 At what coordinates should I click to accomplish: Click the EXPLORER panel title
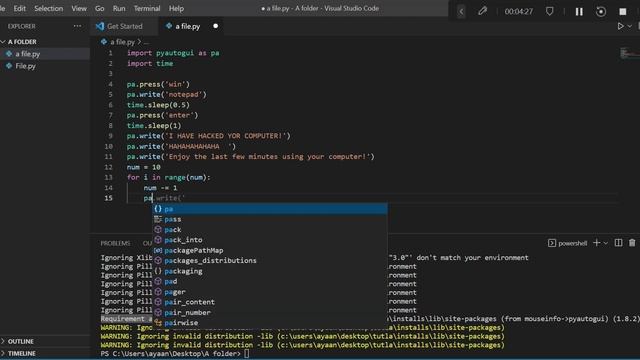pos(22,26)
